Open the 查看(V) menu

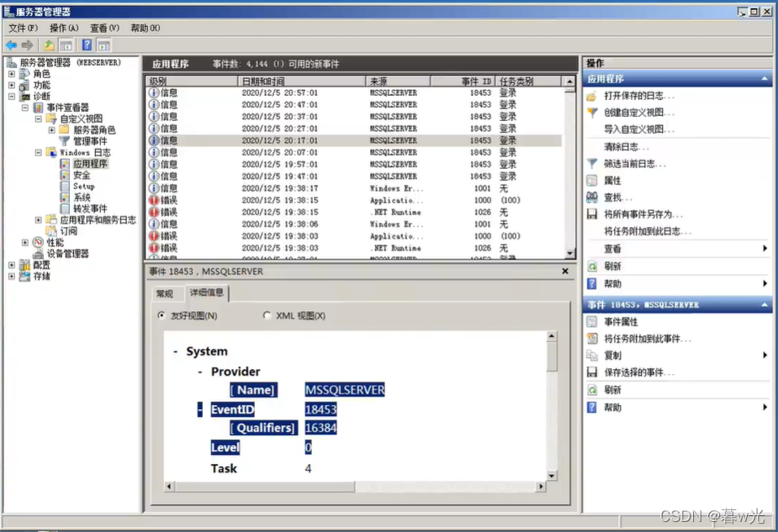point(104,28)
